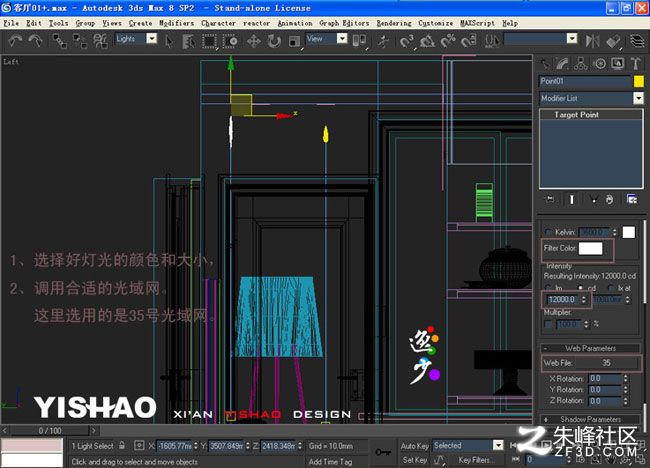This screenshot has height=468, width=650.
Task: Switch to the Utilities hammer panel
Action: [635, 64]
